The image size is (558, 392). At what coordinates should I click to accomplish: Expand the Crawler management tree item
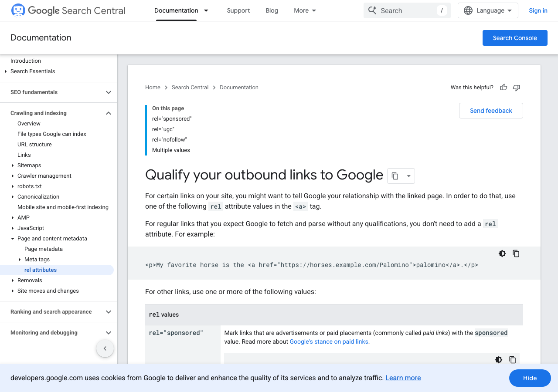coord(12,176)
